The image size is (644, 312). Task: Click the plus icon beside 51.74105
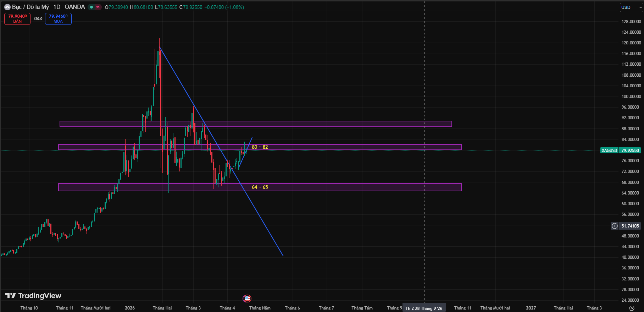(x=615, y=226)
